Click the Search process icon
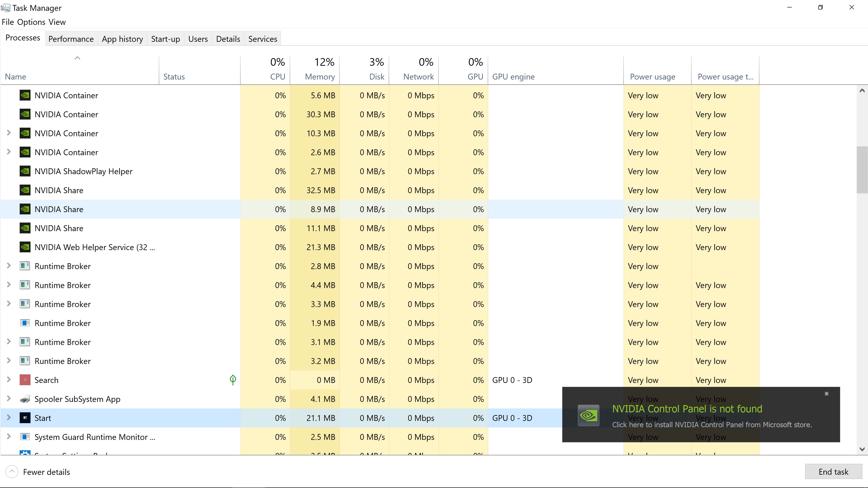868x488 pixels. click(x=25, y=380)
